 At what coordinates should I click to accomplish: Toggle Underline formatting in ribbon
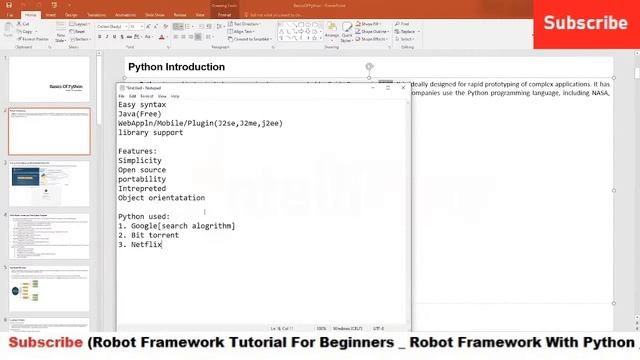pos(114,37)
